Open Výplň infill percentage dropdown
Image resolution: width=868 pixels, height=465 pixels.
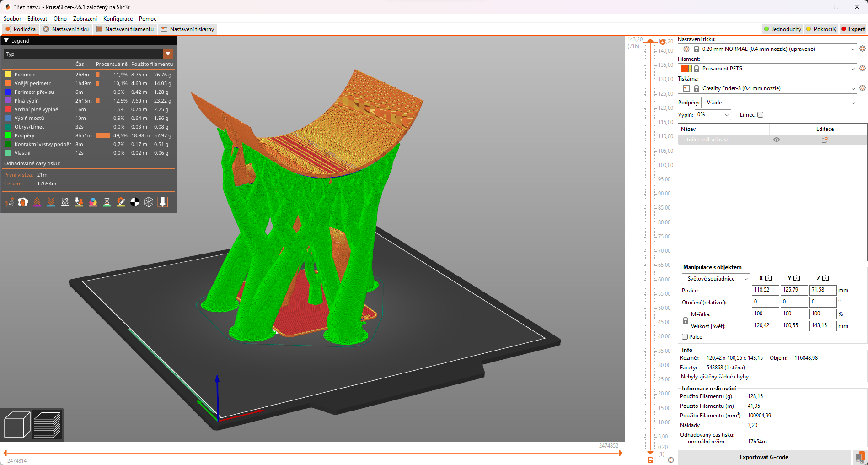click(x=713, y=115)
